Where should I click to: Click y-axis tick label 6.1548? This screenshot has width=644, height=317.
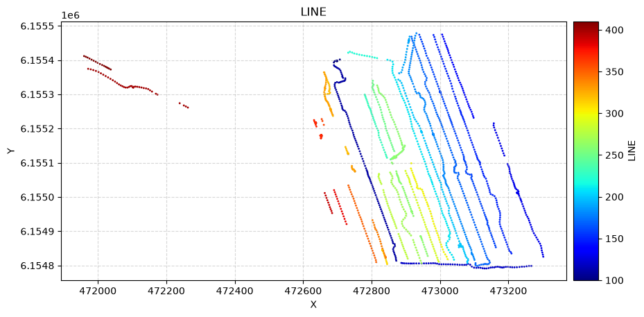[37, 266]
